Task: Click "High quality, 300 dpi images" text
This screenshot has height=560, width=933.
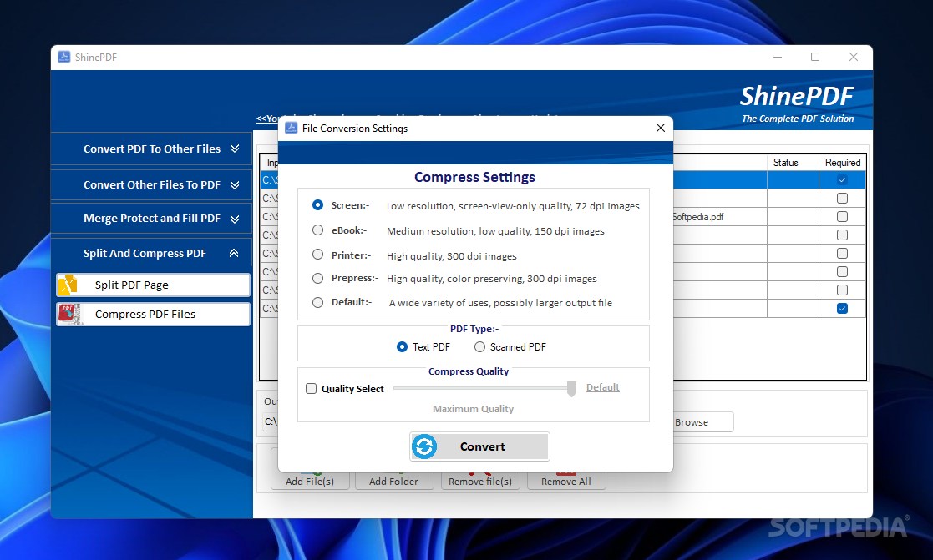Action: (x=452, y=255)
